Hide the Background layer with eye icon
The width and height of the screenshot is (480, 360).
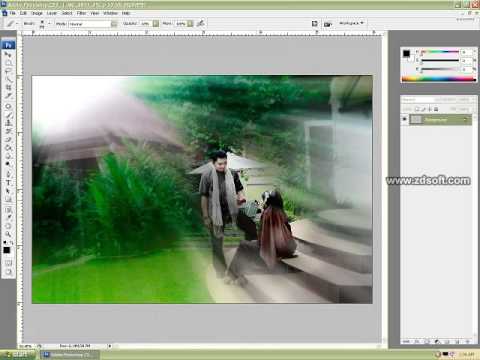pos(405,119)
